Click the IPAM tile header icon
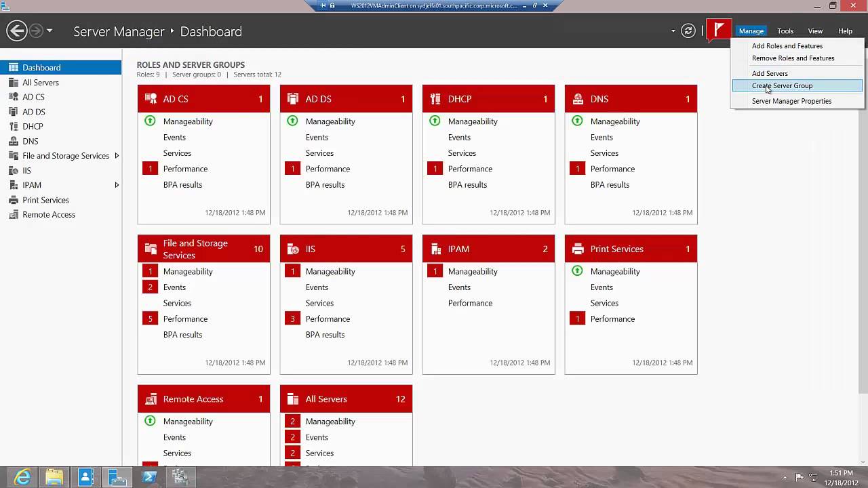868x488 pixels. [435, 249]
